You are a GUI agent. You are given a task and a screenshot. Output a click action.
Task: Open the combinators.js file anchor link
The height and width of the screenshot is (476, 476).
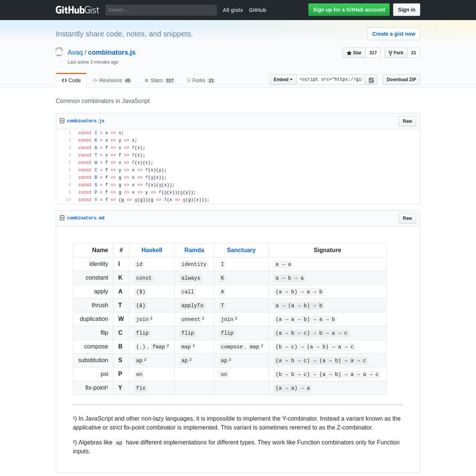[x=86, y=121]
